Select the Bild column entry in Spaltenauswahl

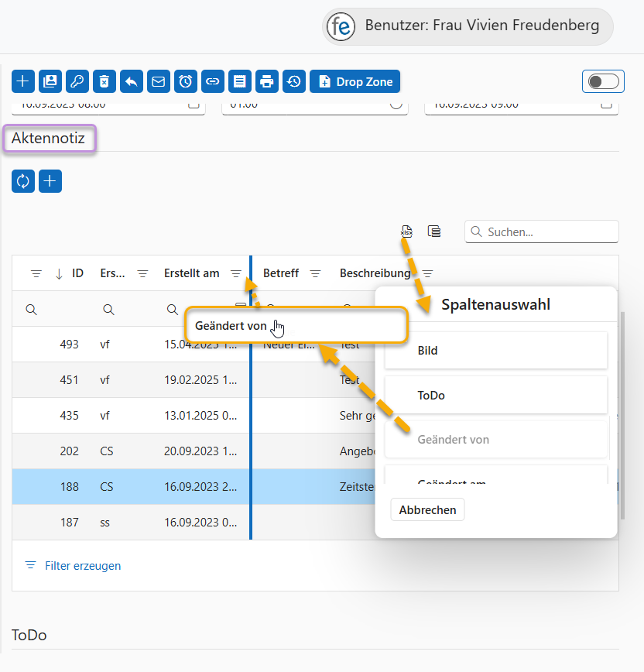coord(495,351)
